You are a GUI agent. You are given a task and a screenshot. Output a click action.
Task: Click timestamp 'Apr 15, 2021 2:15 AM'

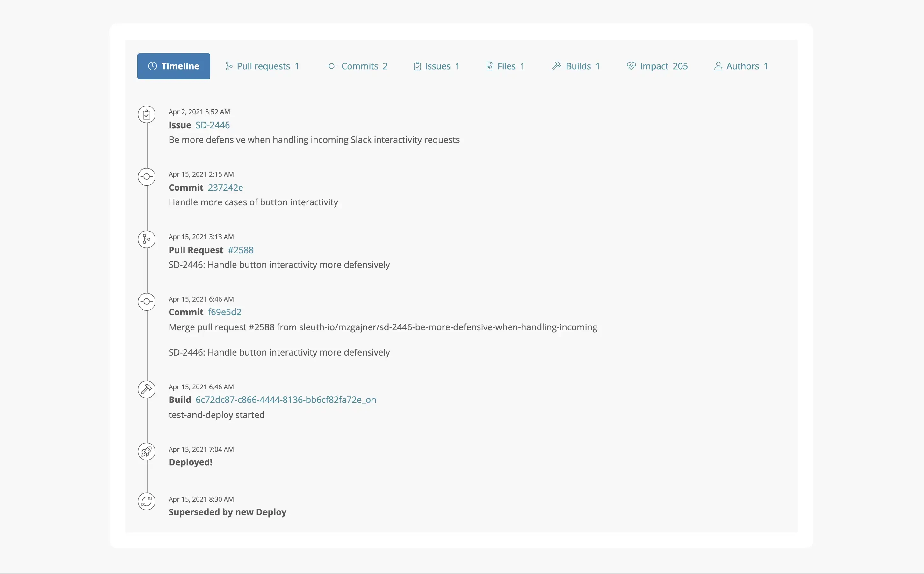coord(201,174)
